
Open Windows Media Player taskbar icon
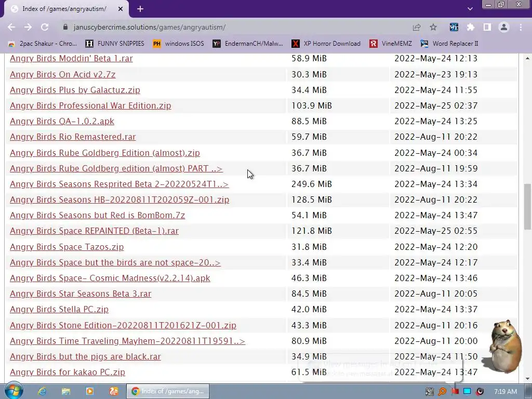[x=89, y=391]
